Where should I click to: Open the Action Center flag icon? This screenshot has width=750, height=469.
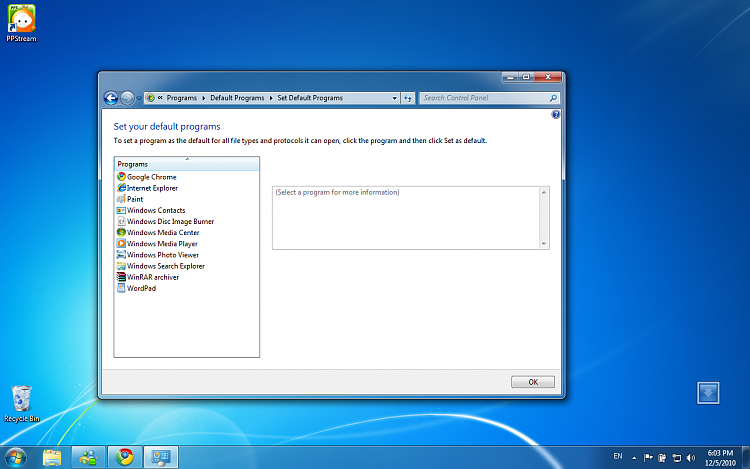[x=648, y=458]
